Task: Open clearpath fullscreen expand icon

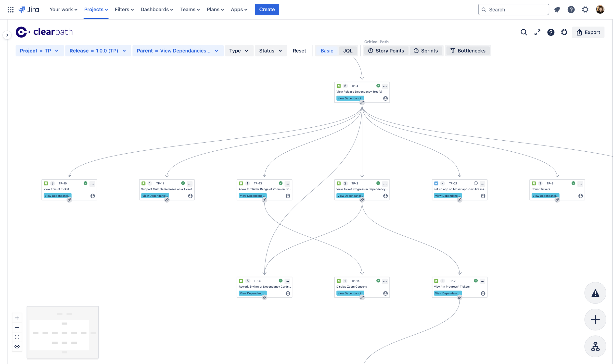Action: 537,32
